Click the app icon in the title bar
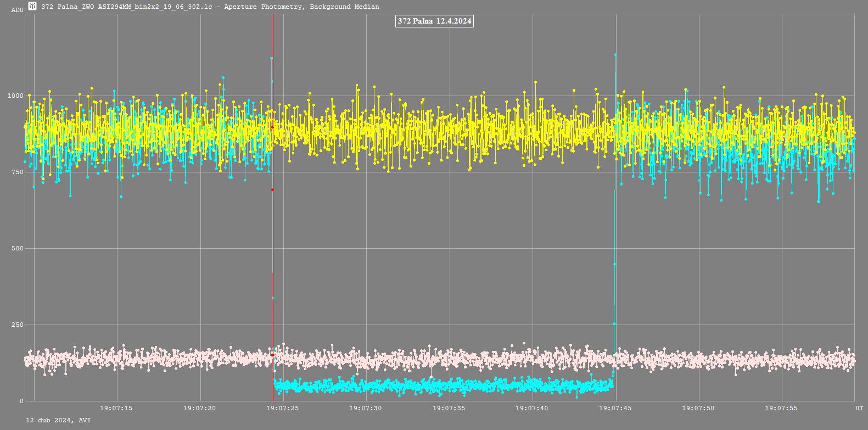This screenshot has width=868, height=430. coord(32,7)
